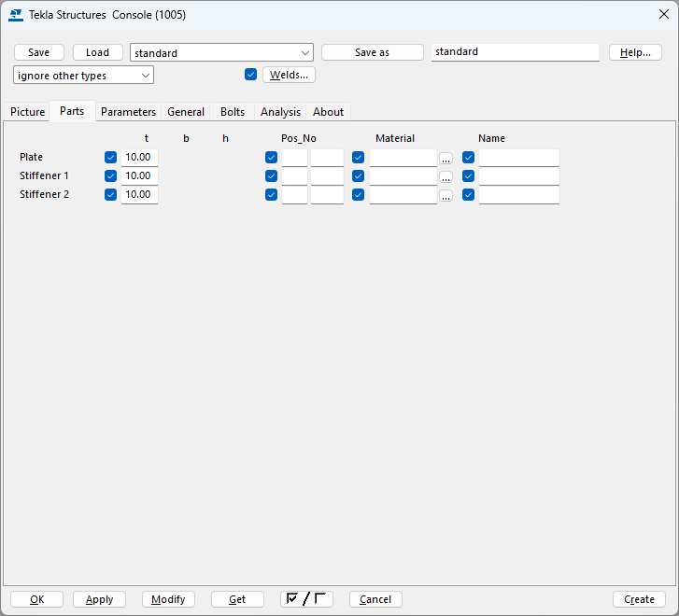This screenshot has height=616, width=679.
Task: Toggle the Stiffener 2 Name checkbox
Action: coord(468,194)
